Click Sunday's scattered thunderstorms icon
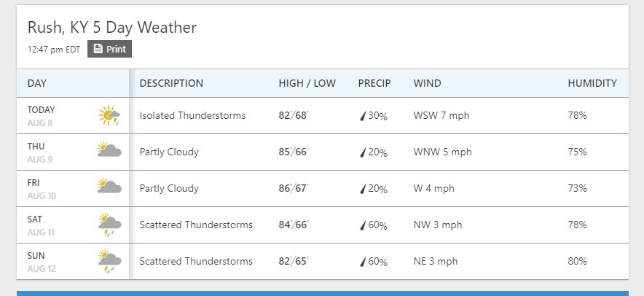The image size is (644, 296). tap(109, 261)
